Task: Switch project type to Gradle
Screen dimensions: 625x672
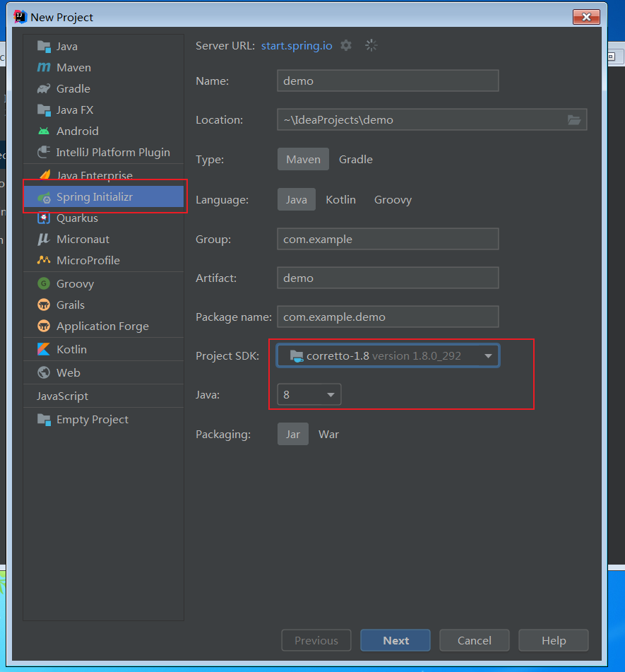Action: 355,160
